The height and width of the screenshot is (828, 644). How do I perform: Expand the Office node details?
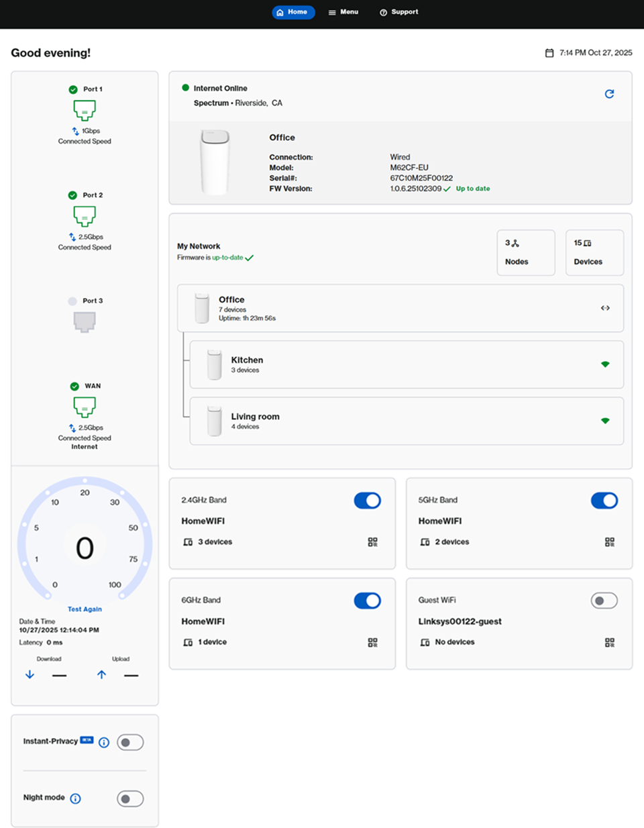coord(605,308)
